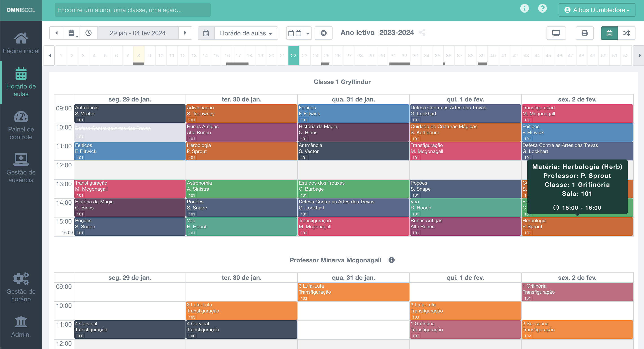Click the OMNISCOL logo link

pos(21,10)
